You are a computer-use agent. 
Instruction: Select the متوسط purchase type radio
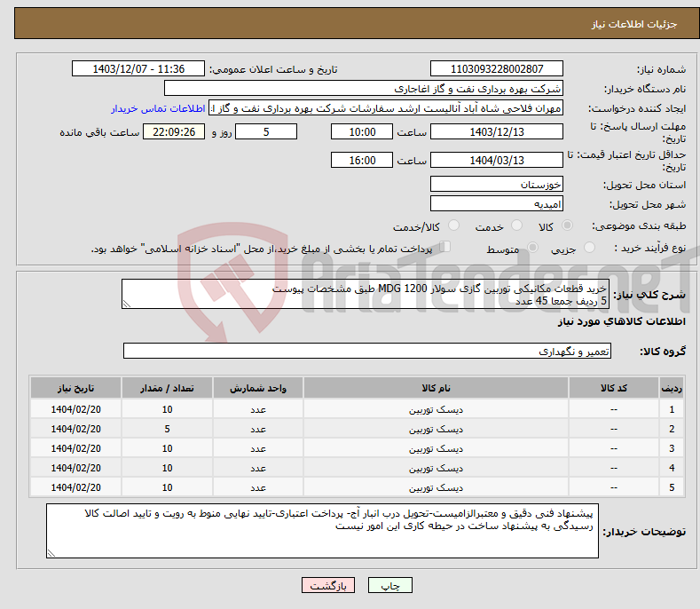[532, 247]
